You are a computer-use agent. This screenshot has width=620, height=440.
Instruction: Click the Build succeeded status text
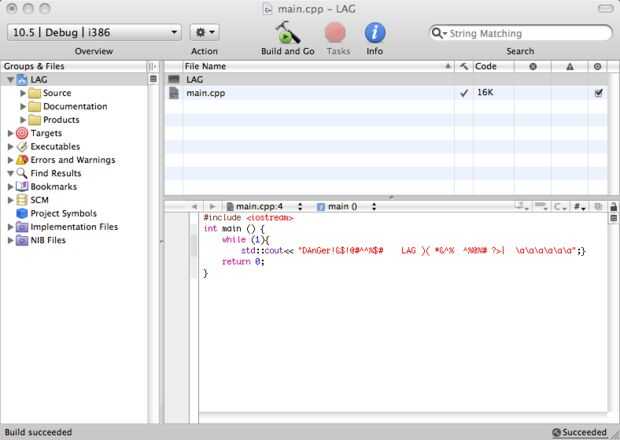[x=38, y=432]
